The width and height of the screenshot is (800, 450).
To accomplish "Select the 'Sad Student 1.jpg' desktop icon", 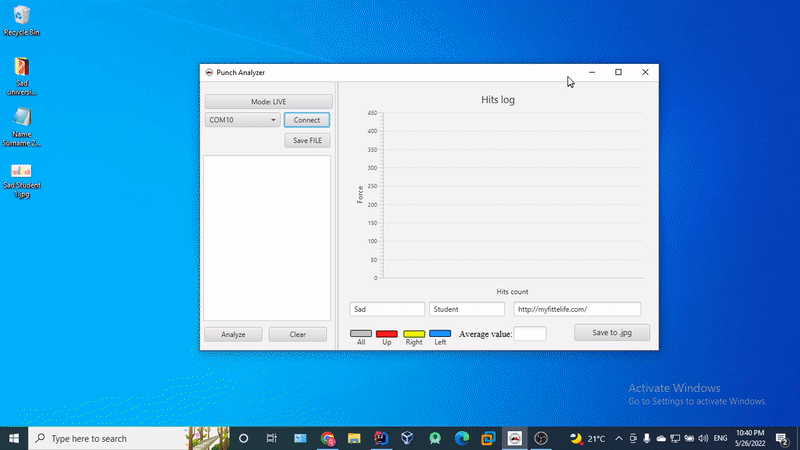I will [x=21, y=180].
